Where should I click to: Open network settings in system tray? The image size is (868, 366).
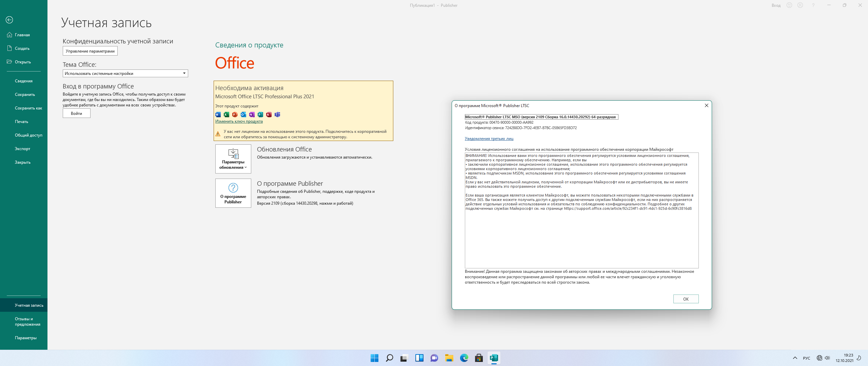820,358
